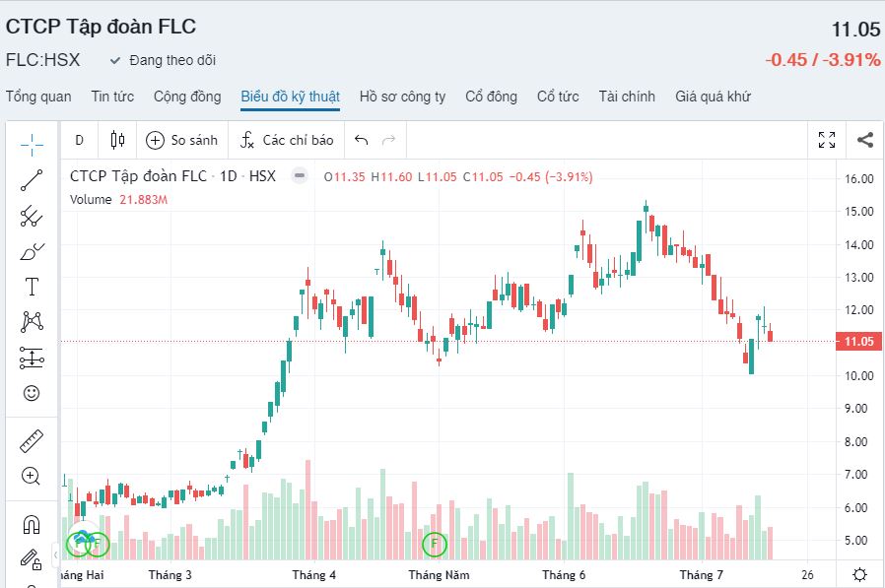
Task: Select the crosshair cursor tool
Action: (x=32, y=145)
